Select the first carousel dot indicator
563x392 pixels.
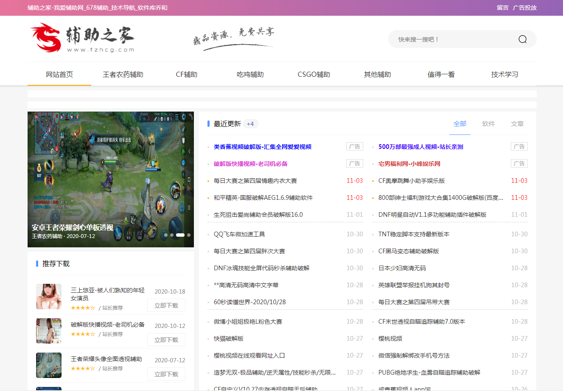click(x=166, y=235)
